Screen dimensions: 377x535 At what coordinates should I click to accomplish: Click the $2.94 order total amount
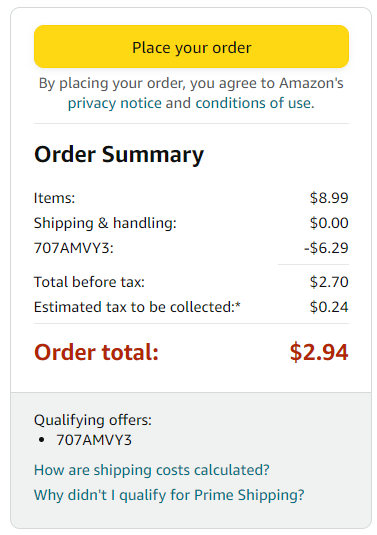(x=319, y=352)
